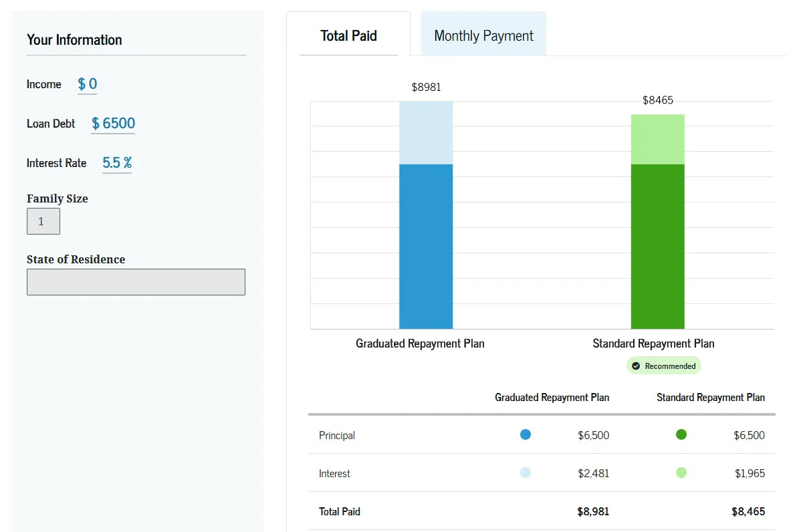Click the $8465 total label
The height and width of the screenshot is (532, 787).
tap(657, 100)
